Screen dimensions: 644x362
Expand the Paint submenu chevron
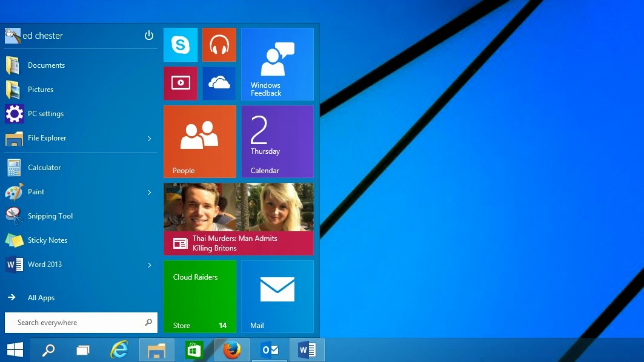pos(149,192)
